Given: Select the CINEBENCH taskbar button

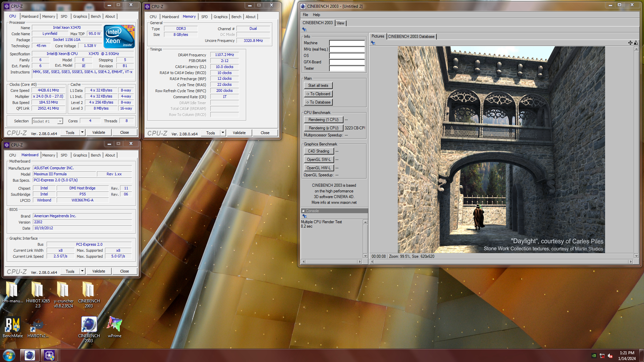Looking at the screenshot, I should [x=30, y=355].
